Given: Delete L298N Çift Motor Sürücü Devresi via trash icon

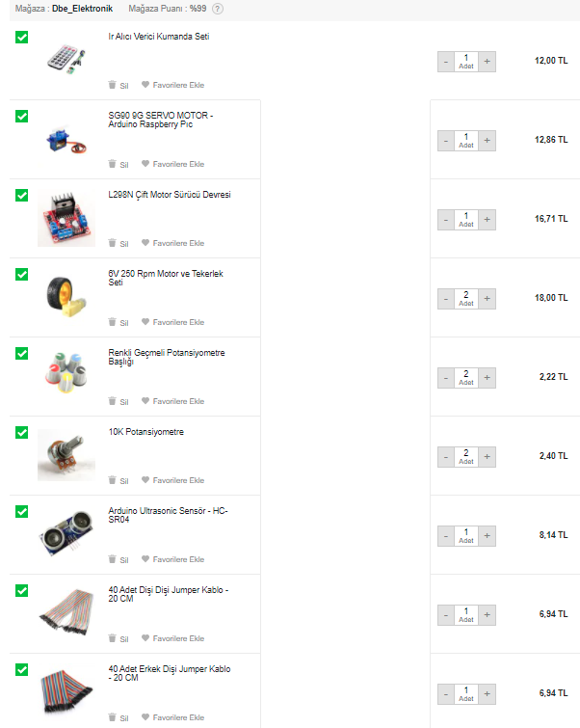Looking at the screenshot, I should [x=113, y=243].
